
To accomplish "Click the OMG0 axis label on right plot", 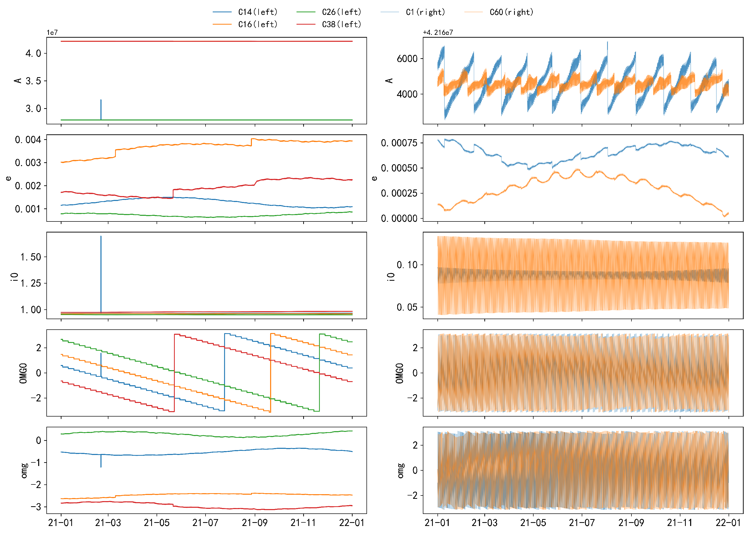I will pyautogui.click(x=399, y=373).
